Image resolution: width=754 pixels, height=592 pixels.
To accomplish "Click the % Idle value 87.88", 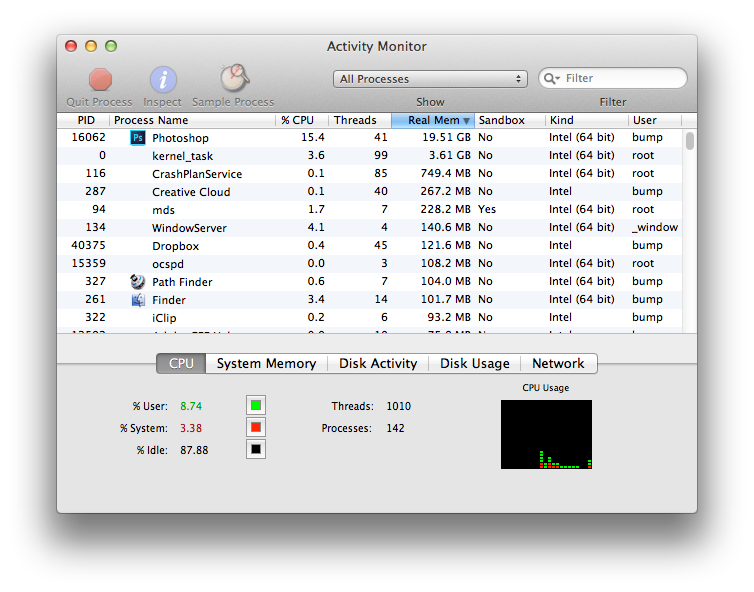I will pyautogui.click(x=194, y=450).
